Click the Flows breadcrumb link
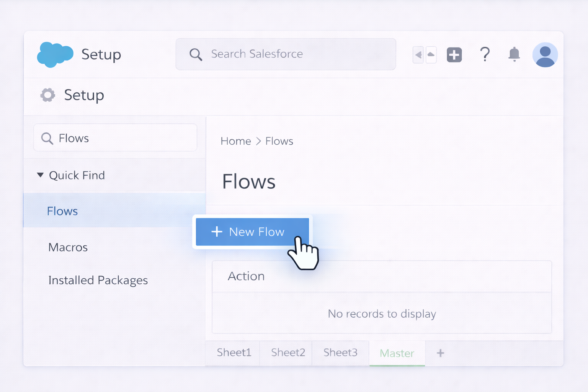Screen dimensions: 588x392 click(x=279, y=141)
